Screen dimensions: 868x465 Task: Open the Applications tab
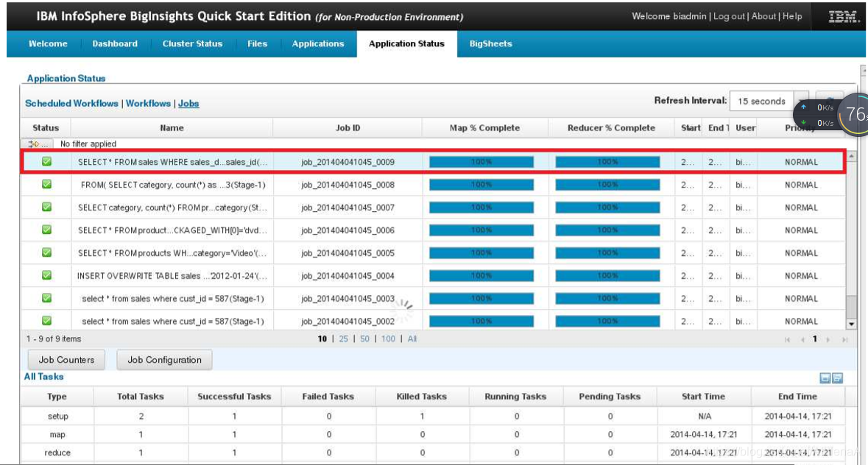pos(318,43)
